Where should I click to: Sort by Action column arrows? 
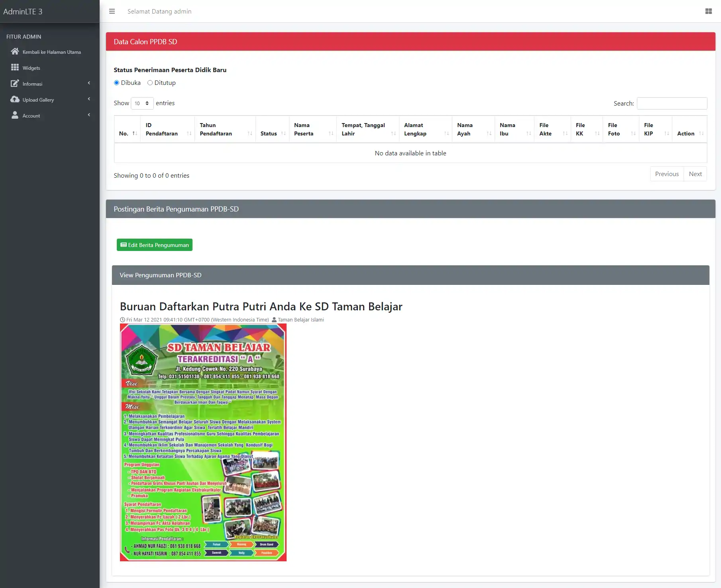[701, 133]
